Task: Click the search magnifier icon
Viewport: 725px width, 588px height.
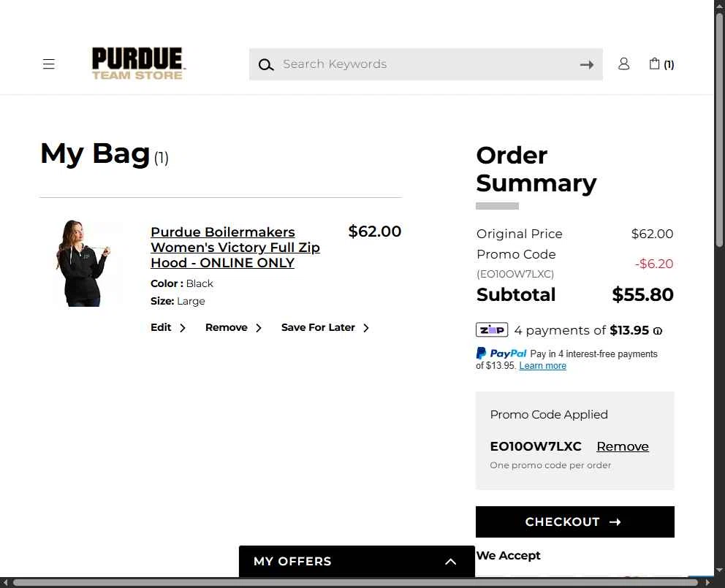Action: [x=265, y=65]
